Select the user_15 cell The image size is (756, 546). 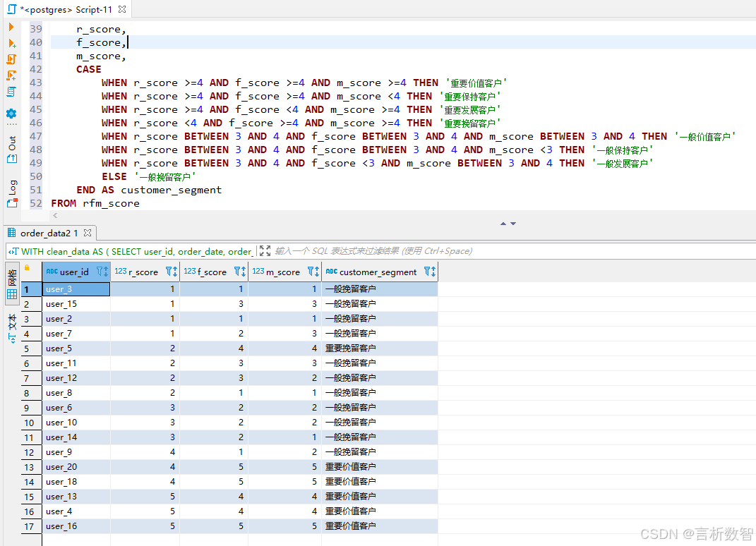[x=76, y=304]
